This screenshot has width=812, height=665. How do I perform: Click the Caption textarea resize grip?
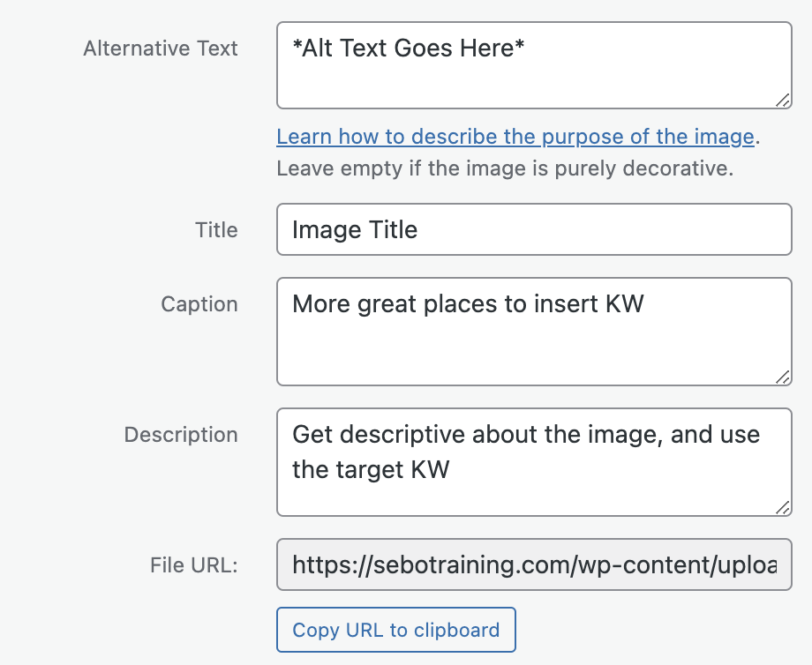(782, 376)
